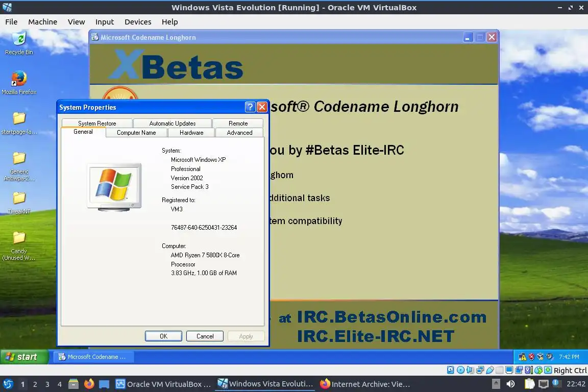Switch to host workspace 4
The height and width of the screenshot is (392, 588).
(60, 384)
